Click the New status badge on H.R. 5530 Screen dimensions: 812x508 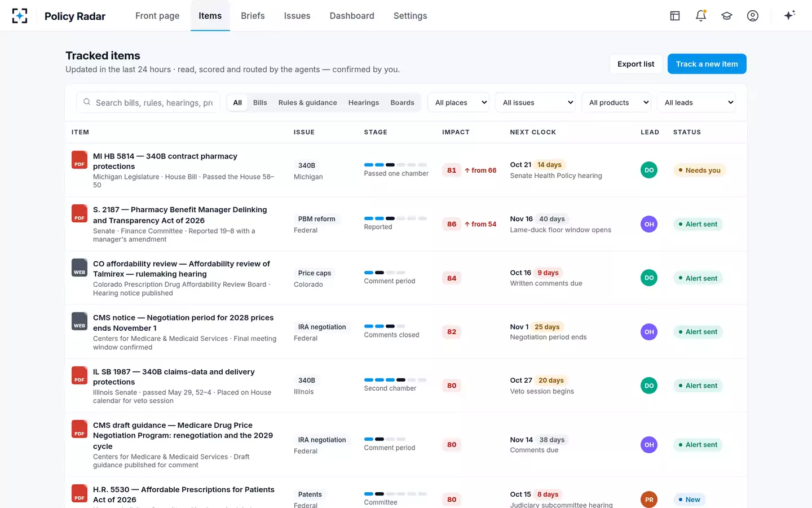coord(689,500)
